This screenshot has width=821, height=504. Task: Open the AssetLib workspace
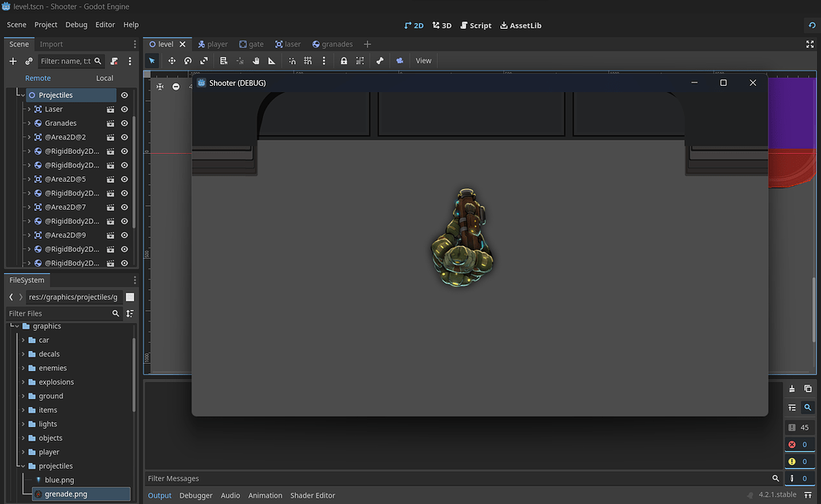click(x=520, y=25)
